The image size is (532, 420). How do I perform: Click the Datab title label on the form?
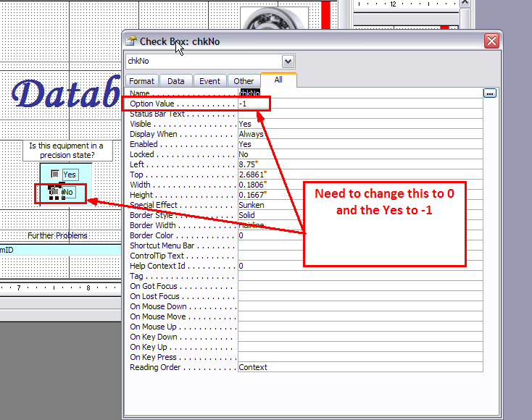[x=66, y=93]
